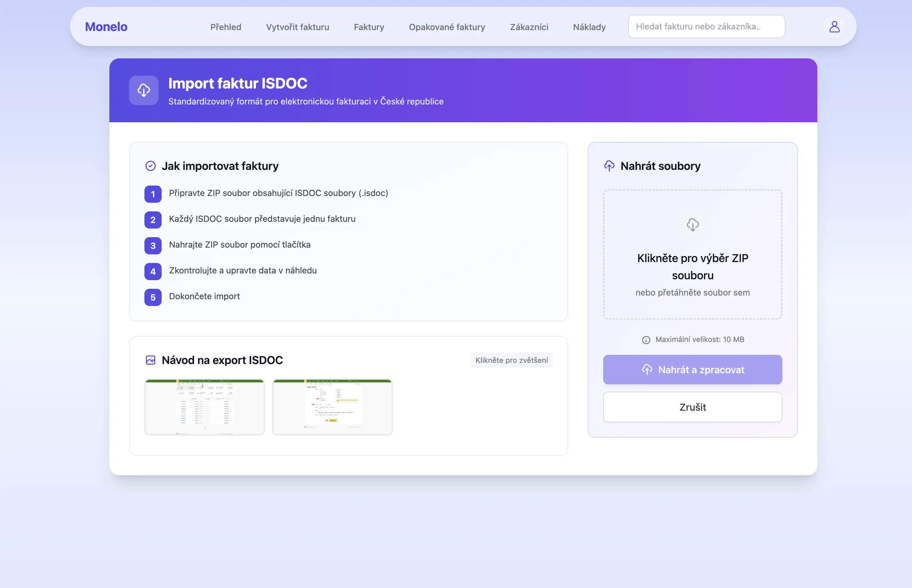This screenshot has height=588, width=912.
Task: Enlarge the first ISDOC export guide thumbnail
Action: coord(204,407)
